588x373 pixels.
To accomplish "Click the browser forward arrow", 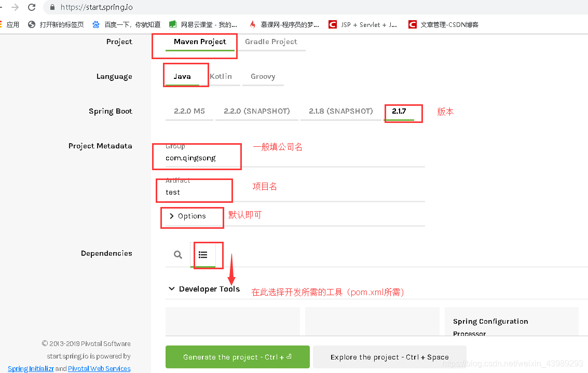I will point(15,7).
